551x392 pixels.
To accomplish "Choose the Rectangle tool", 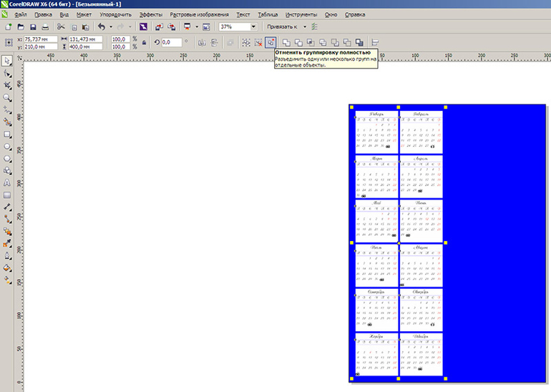I will point(7,134).
